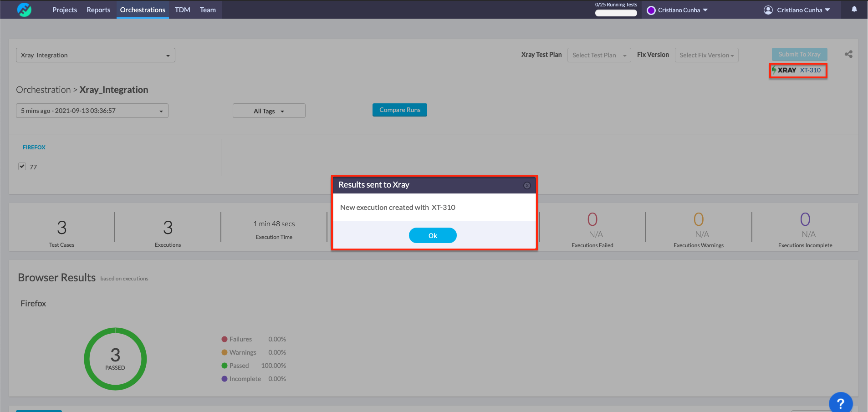This screenshot has width=868, height=412.
Task: Click the red Failures legend dot
Action: coord(225,339)
